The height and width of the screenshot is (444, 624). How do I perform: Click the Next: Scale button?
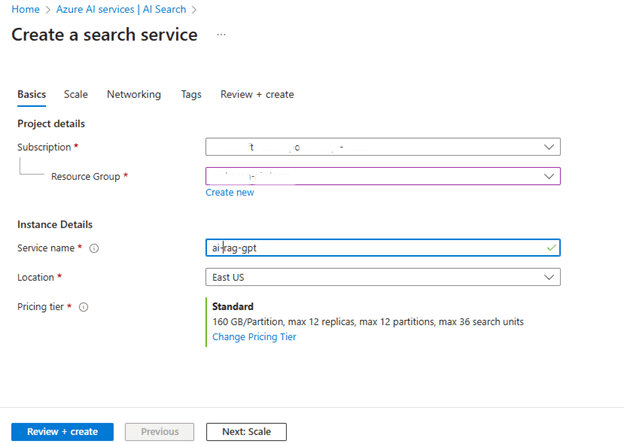point(246,432)
